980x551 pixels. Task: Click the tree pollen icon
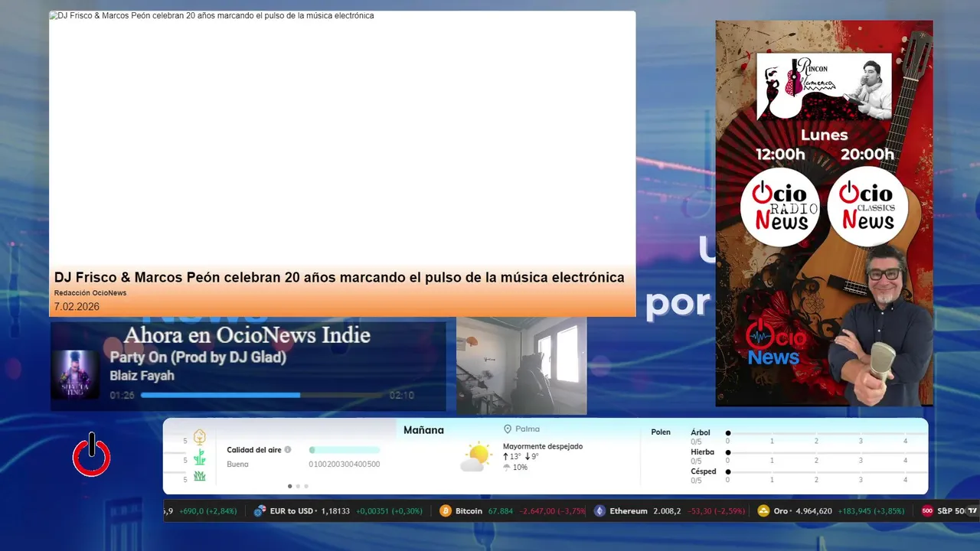200,437
